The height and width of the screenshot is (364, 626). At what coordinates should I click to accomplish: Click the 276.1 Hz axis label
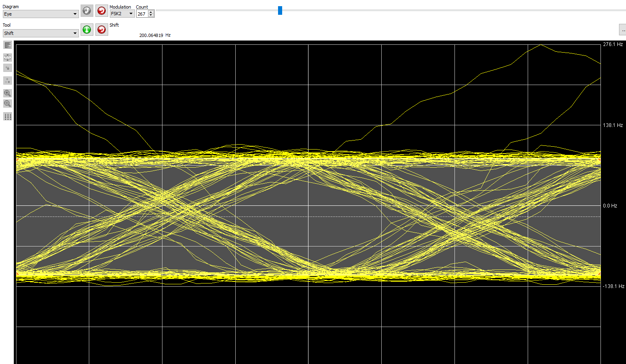(613, 44)
